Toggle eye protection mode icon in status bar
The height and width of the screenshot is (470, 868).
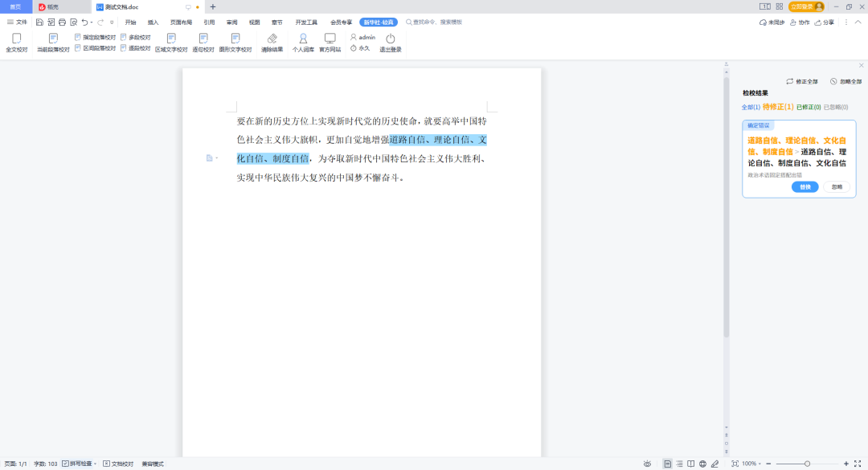647,464
